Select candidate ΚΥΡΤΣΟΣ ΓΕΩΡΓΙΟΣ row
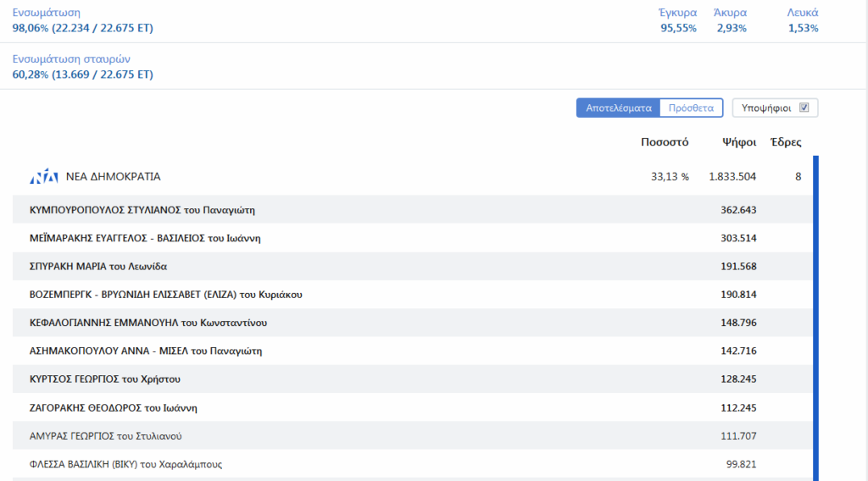This screenshot has width=868, height=481. tap(105, 379)
